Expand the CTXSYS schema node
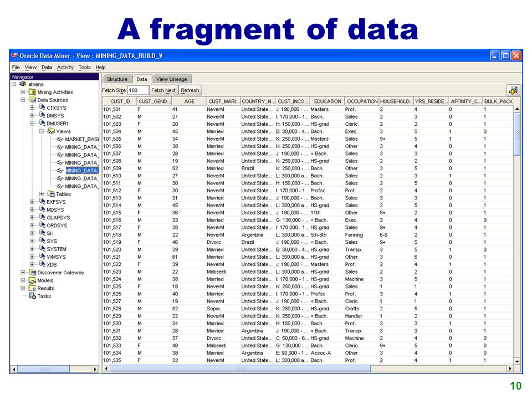Screen dimensions: 532x399 coord(32,108)
